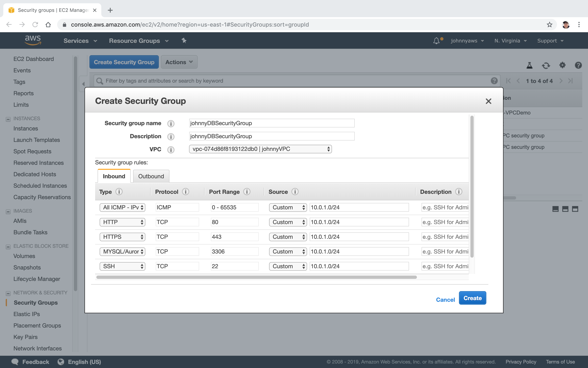
Task: Jump to last page of results
Action: click(570, 81)
